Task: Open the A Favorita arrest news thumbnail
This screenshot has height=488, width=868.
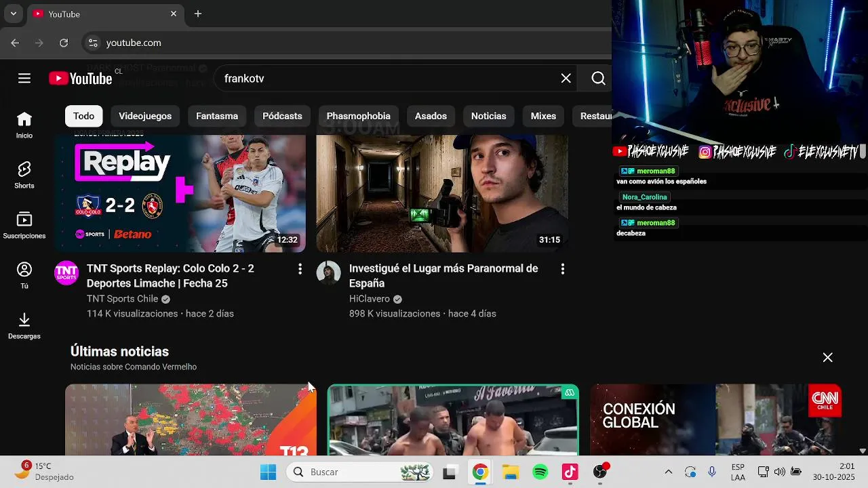Action: tap(453, 420)
